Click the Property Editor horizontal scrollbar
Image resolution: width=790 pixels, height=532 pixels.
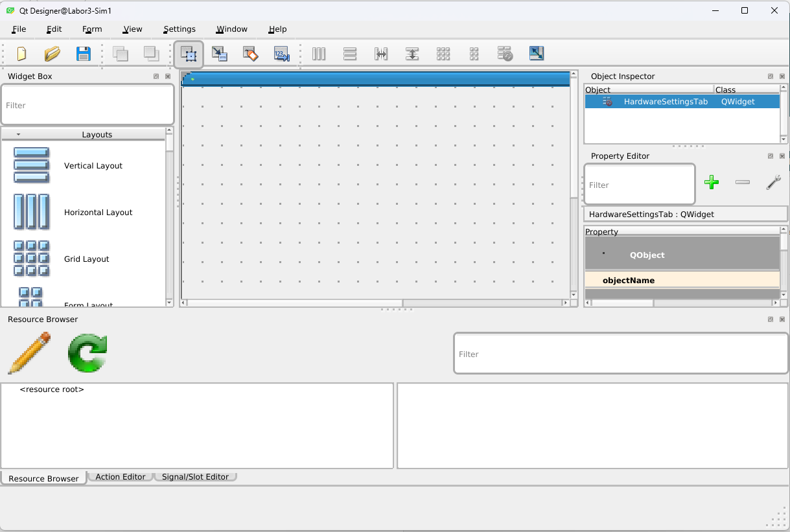tap(682, 303)
